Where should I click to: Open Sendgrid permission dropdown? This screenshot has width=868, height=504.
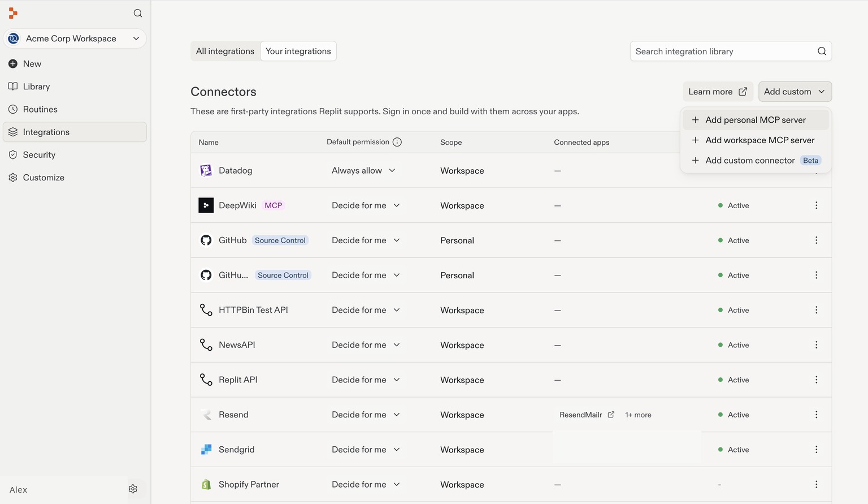pos(366,450)
